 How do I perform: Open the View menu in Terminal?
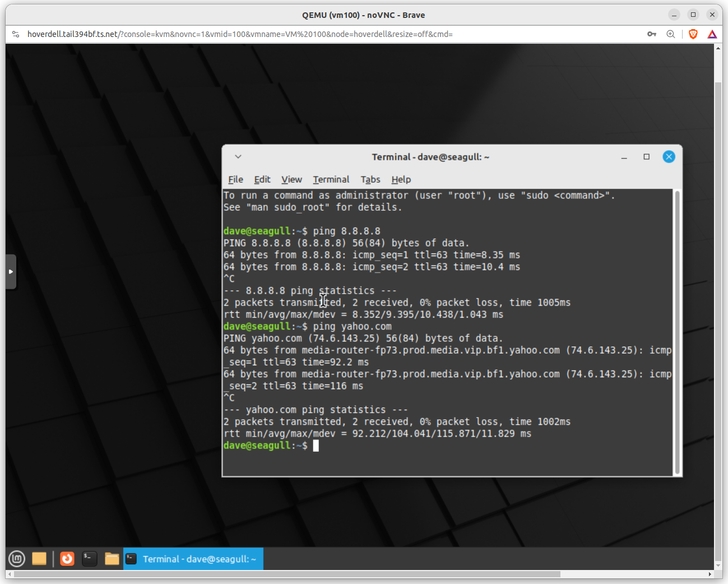click(x=291, y=179)
